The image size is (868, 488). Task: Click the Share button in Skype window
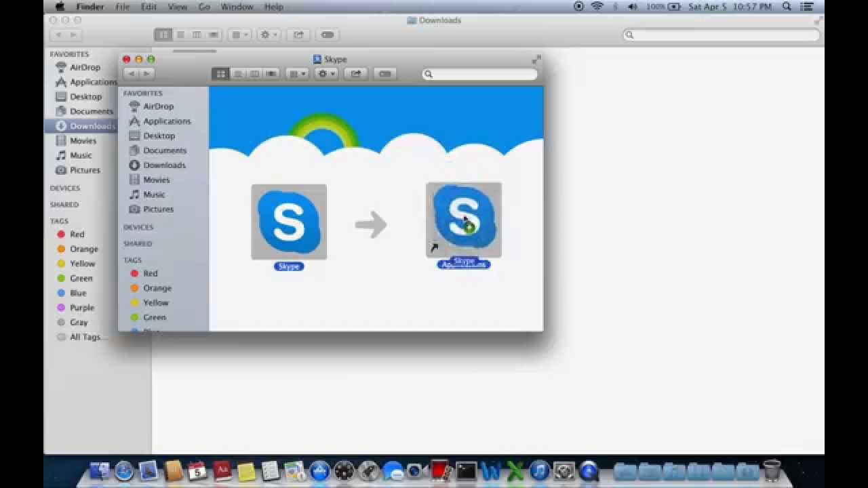click(356, 74)
